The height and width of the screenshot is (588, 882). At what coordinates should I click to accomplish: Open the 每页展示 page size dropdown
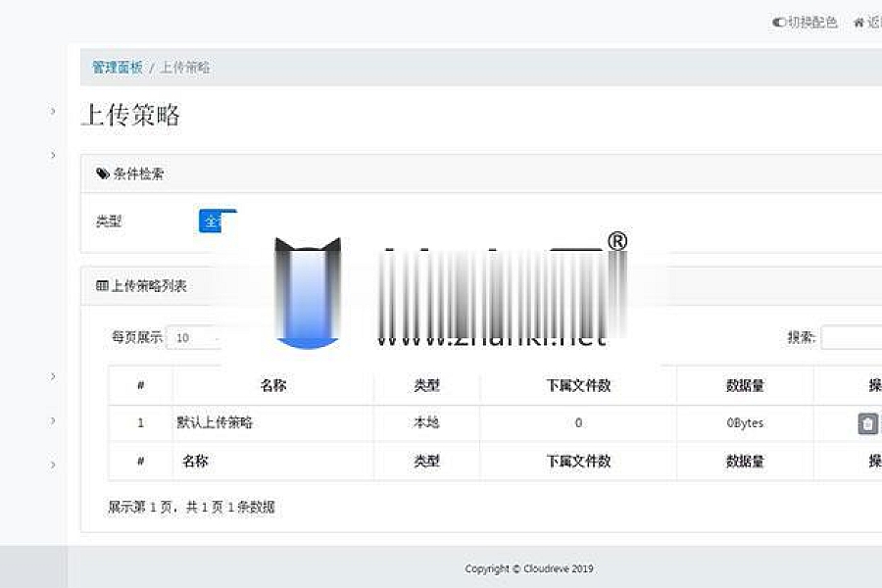(x=196, y=337)
